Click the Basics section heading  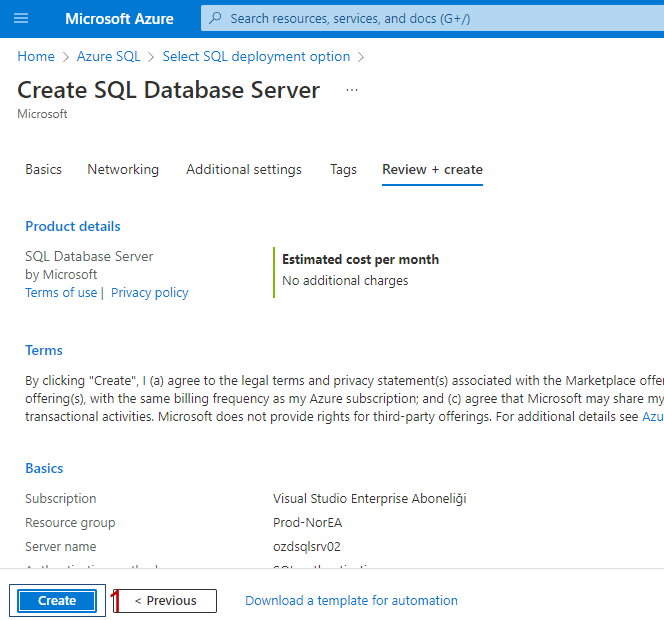pyautogui.click(x=44, y=468)
